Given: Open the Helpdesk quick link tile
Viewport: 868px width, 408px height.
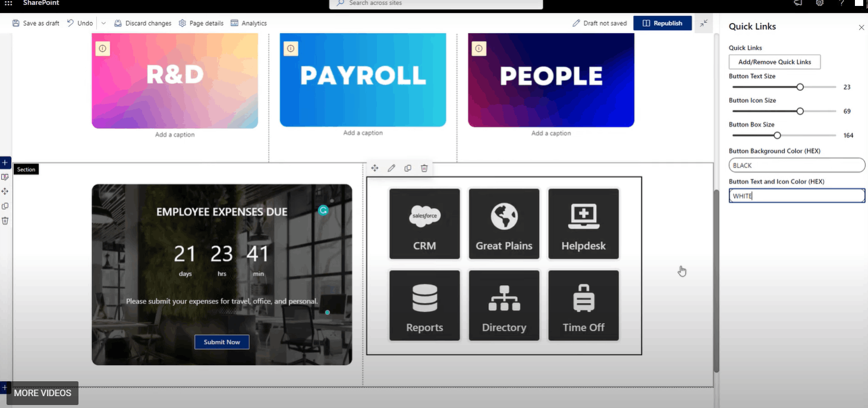Looking at the screenshot, I should [583, 224].
